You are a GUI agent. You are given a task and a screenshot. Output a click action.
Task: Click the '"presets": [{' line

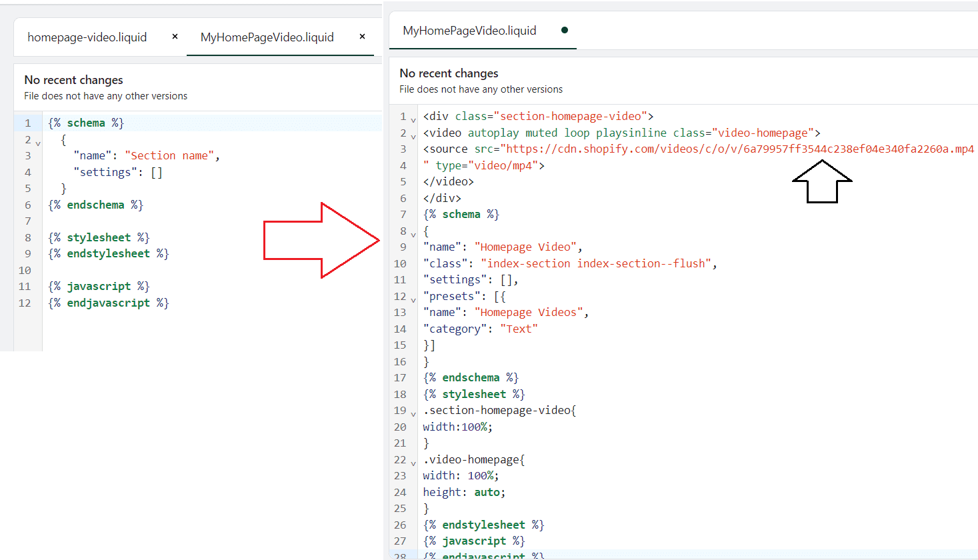[464, 296]
